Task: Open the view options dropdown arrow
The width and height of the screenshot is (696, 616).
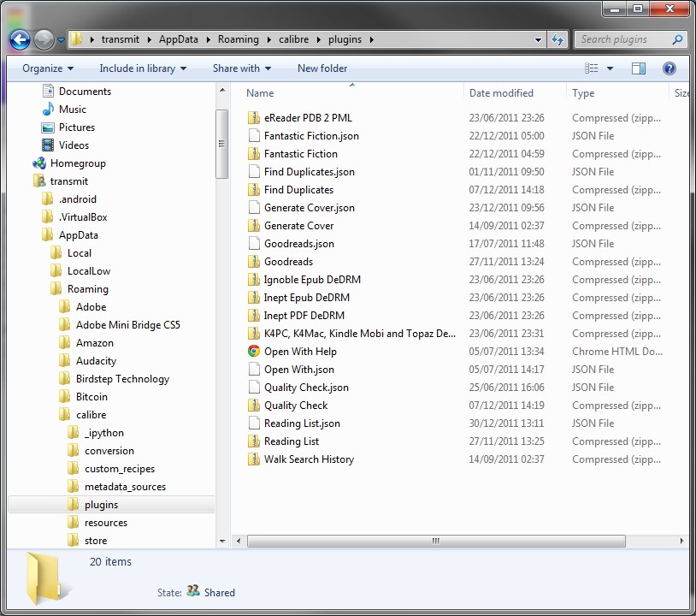Action: pos(610,68)
